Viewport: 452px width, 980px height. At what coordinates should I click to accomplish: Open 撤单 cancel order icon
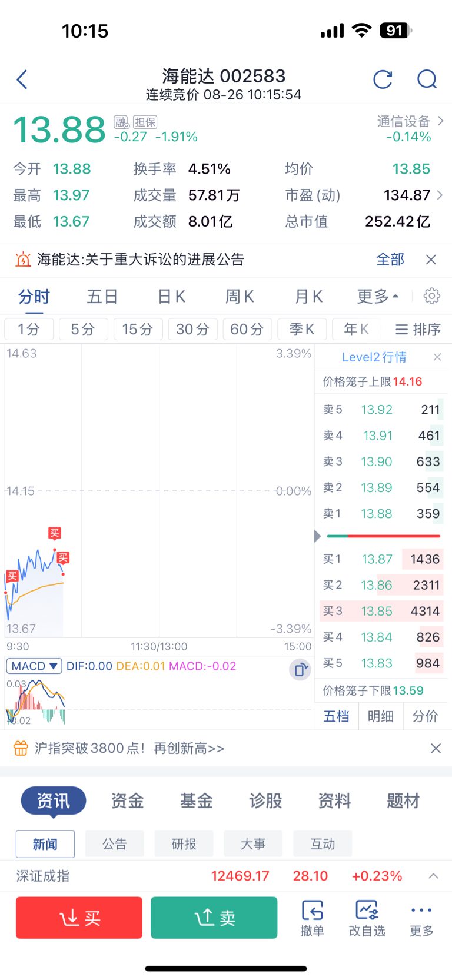point(313,918)
